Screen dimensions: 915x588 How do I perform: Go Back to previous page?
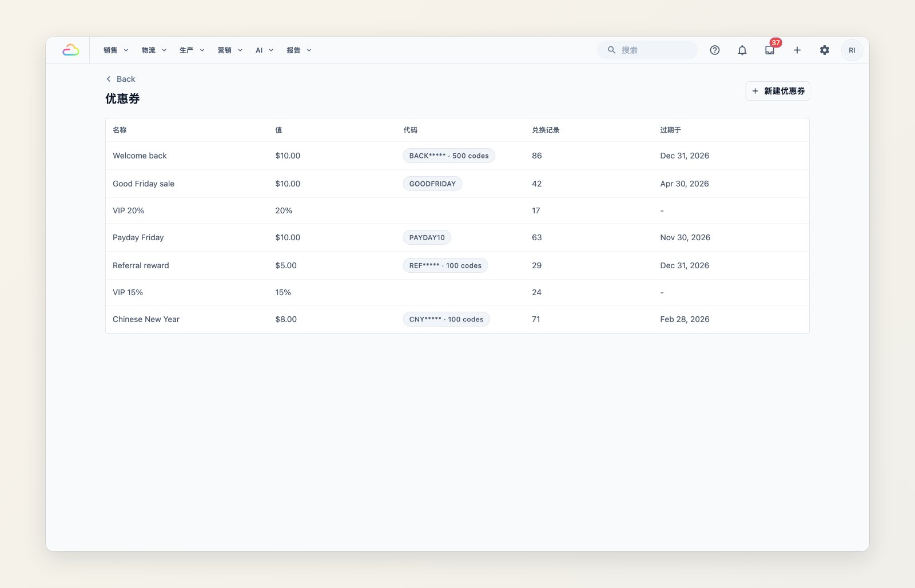tap(121, 79)
